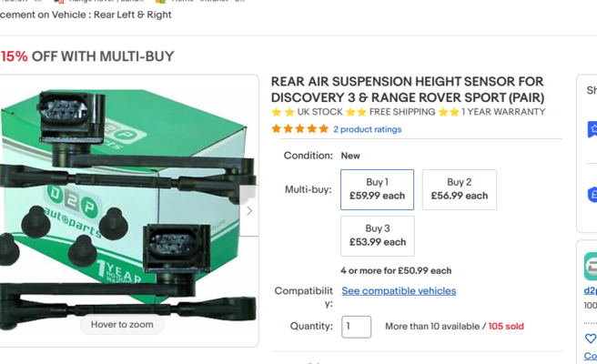This screenshot has width=597, height=364.
Task: Click the 15% OFF WITH MULTI-BUY heading
Action: [x=87, y=56]
